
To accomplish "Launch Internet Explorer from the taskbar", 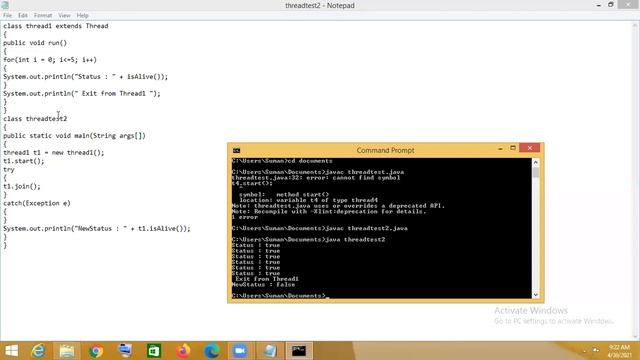I will click(x=38, y=351).
